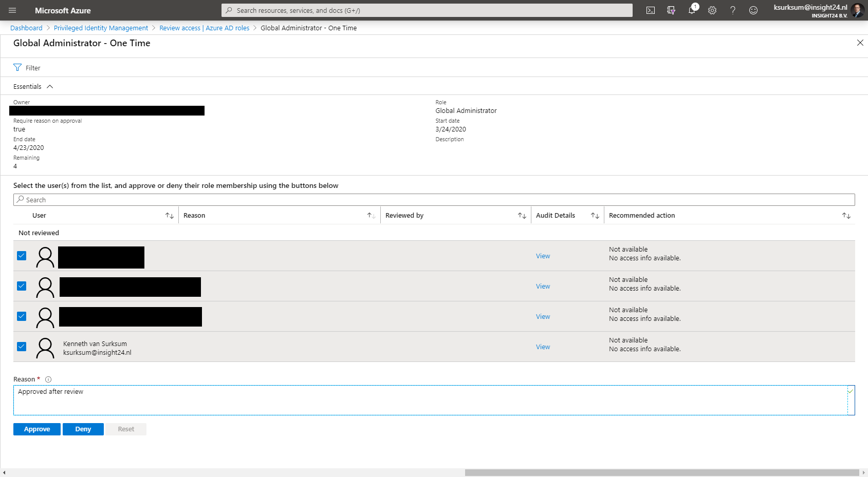Open the Directory and subscription filter icon
The image size is (868, 477).
click(671, 10)
